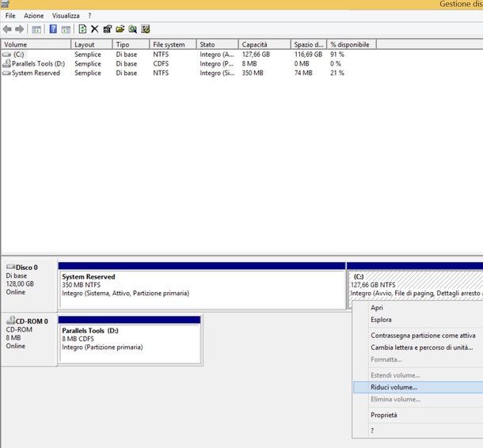Select the Parallels Tools (D:) volume name

[x=38, y=64]
